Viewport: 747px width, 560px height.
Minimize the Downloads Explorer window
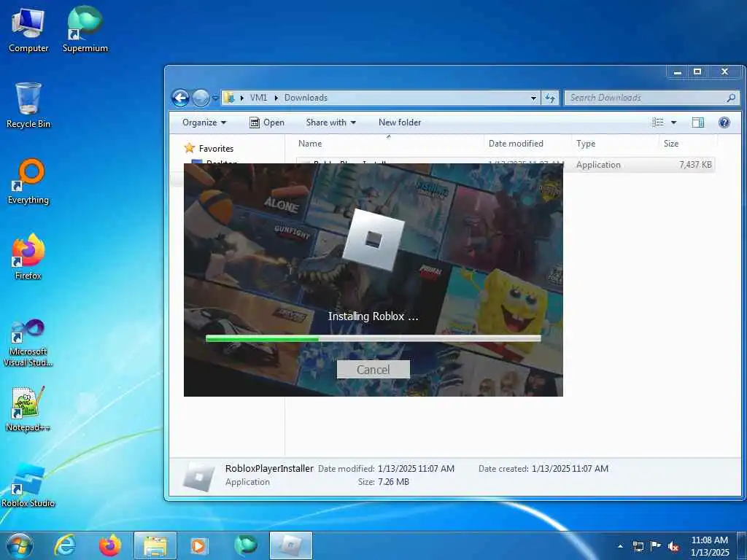click(678, 72)
